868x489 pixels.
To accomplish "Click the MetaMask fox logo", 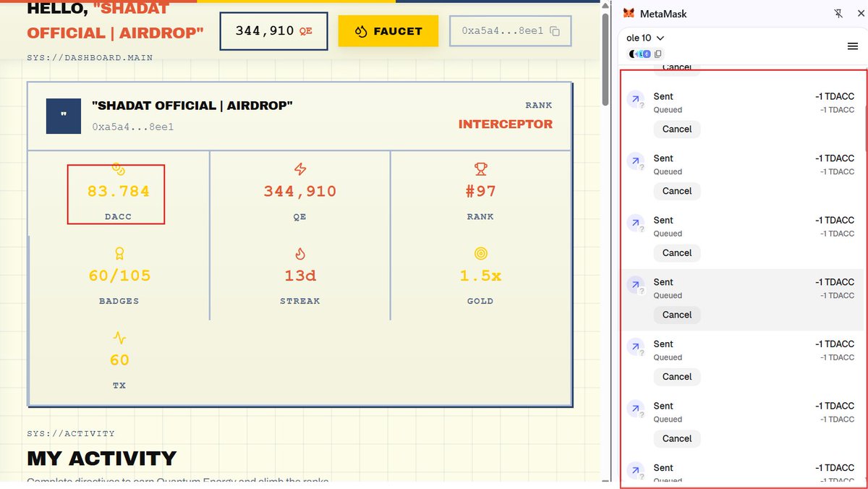I will (629, 14).
